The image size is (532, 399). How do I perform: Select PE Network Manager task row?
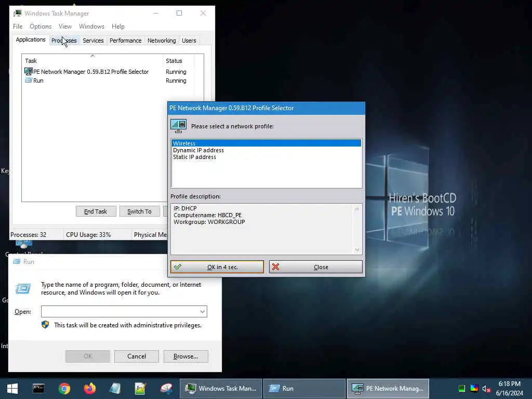click(x=109, y=72)
